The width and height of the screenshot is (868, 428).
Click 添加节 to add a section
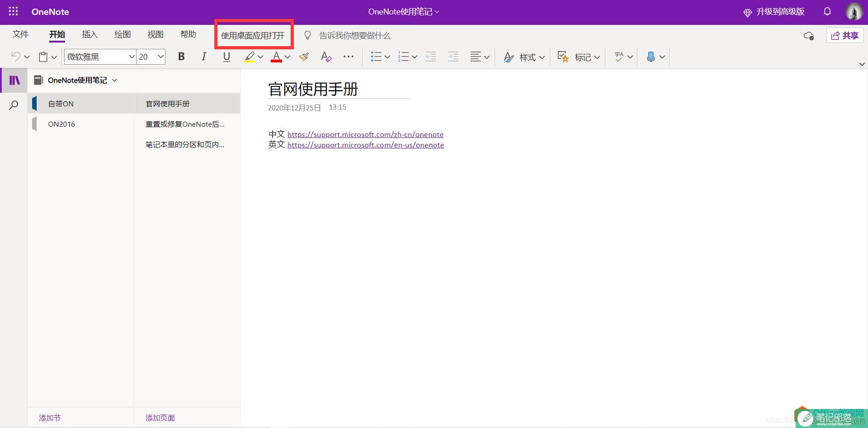(x=50, y=418)
